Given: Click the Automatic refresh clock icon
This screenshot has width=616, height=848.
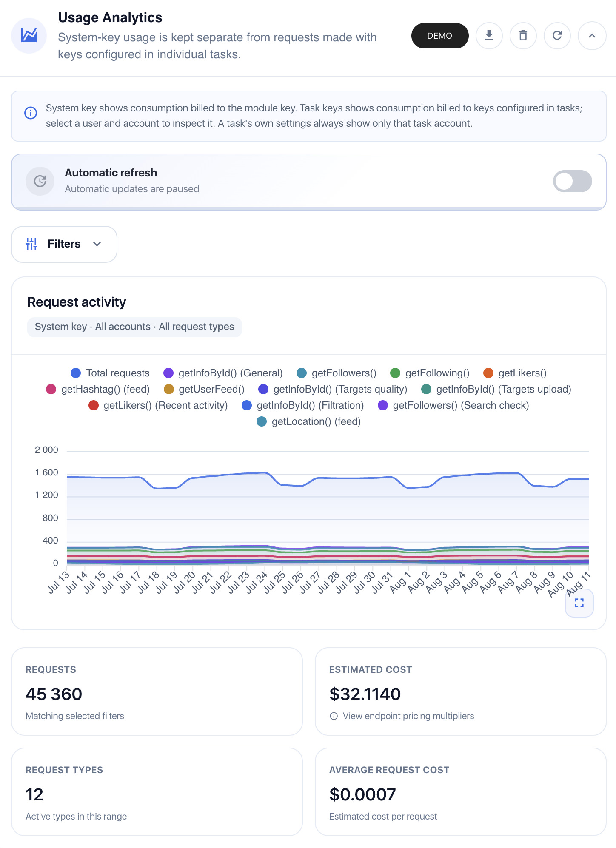Looking at the screenshot, I should [x=40, y=181].
